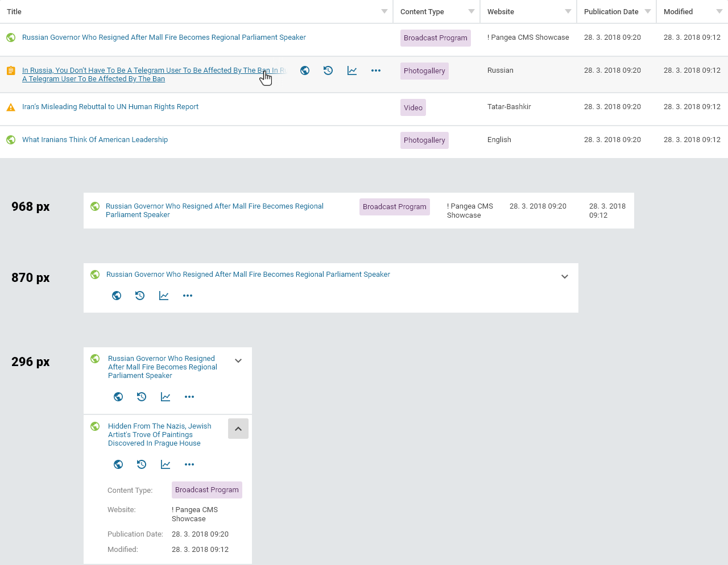Select the English website cell

(499, 140)
